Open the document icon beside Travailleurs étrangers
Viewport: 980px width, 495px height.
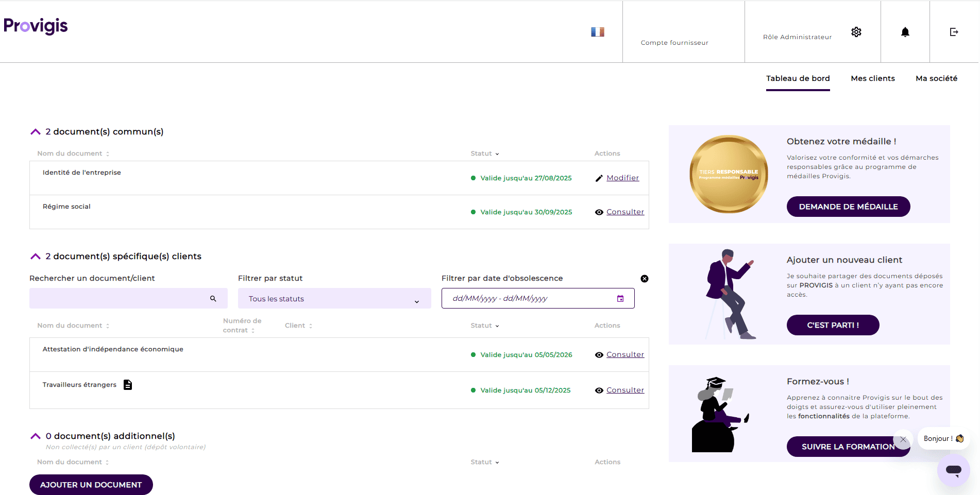pyautogui.click(x=128, y=385)
